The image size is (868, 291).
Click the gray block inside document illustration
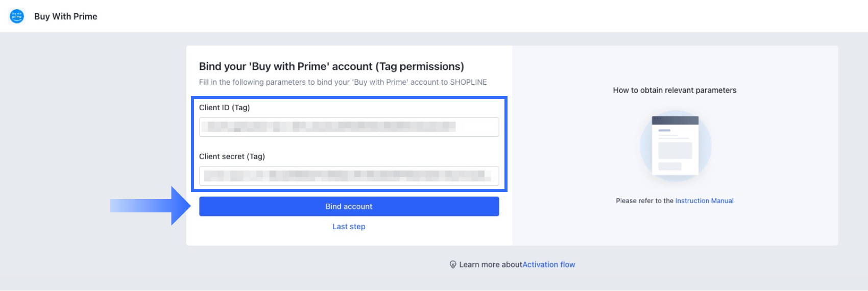[x=675, y=151]
